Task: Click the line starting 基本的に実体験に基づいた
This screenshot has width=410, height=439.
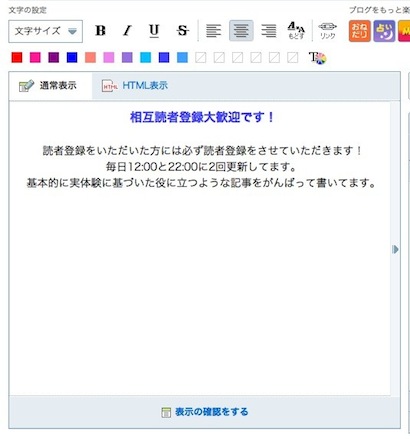Action: tap(202, 183)
